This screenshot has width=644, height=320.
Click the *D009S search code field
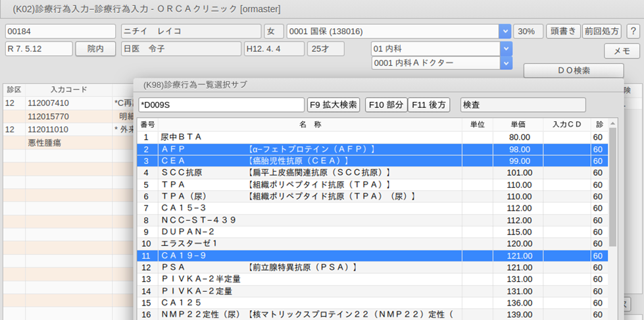coord(222,105)
